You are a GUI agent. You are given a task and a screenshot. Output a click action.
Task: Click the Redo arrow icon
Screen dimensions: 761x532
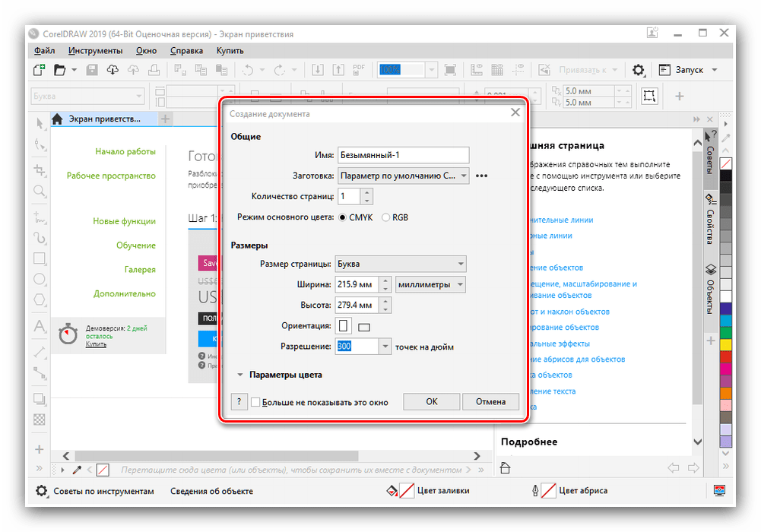click(280, 71)
